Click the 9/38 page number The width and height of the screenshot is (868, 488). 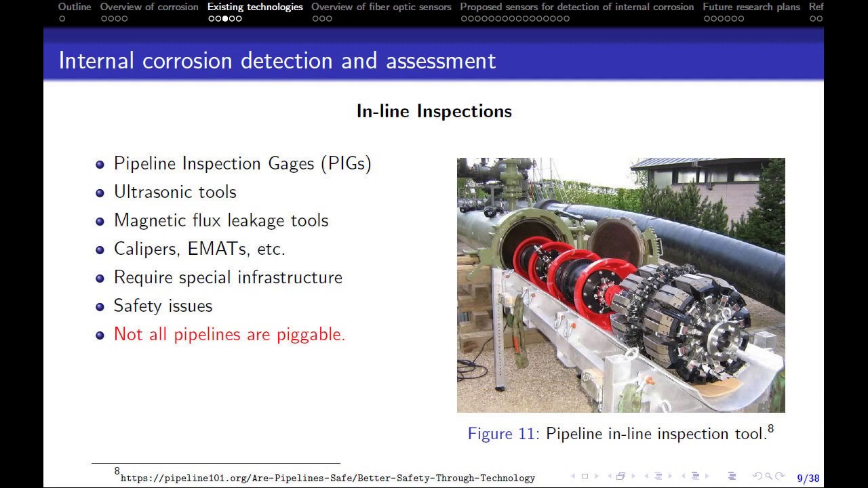808,479
